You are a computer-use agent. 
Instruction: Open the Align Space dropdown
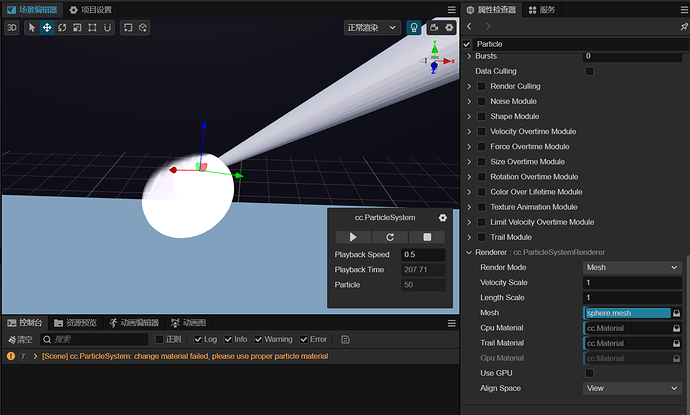coord(632,388)
